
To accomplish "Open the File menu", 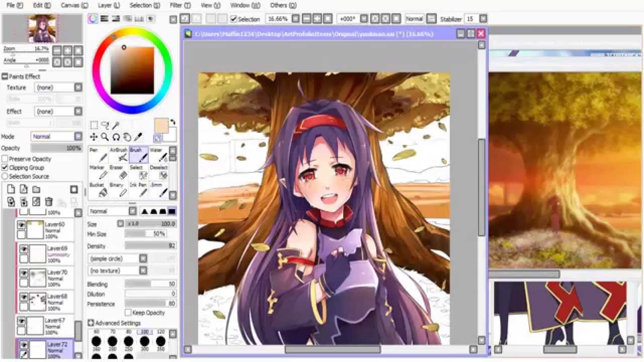I will pos(15,5).
